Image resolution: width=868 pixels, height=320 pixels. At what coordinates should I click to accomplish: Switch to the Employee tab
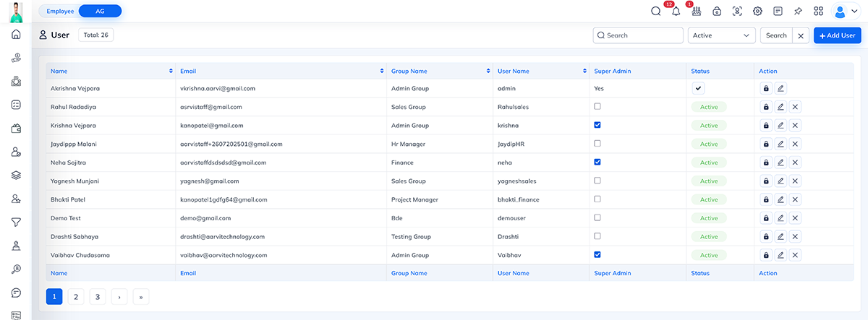pos(61,11)
